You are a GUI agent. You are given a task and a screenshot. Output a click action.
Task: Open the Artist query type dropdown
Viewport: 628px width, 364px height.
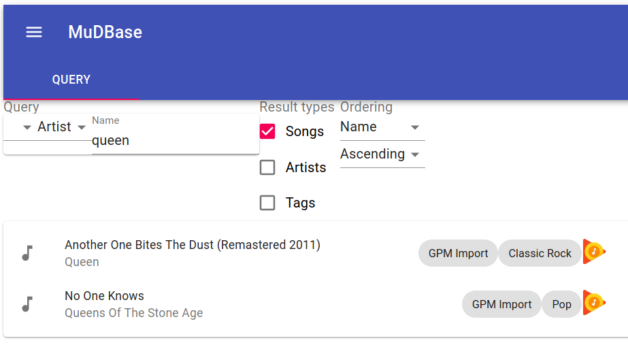pyautogui.click(x=62, y=127)
